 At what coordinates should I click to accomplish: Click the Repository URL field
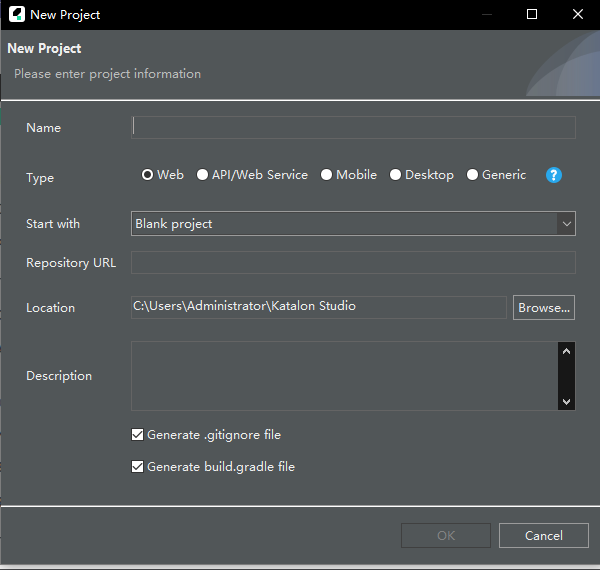coord(353,262)
